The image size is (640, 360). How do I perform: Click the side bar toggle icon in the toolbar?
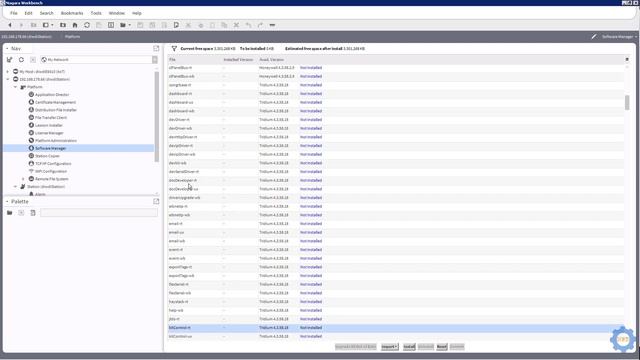[47, 25]
